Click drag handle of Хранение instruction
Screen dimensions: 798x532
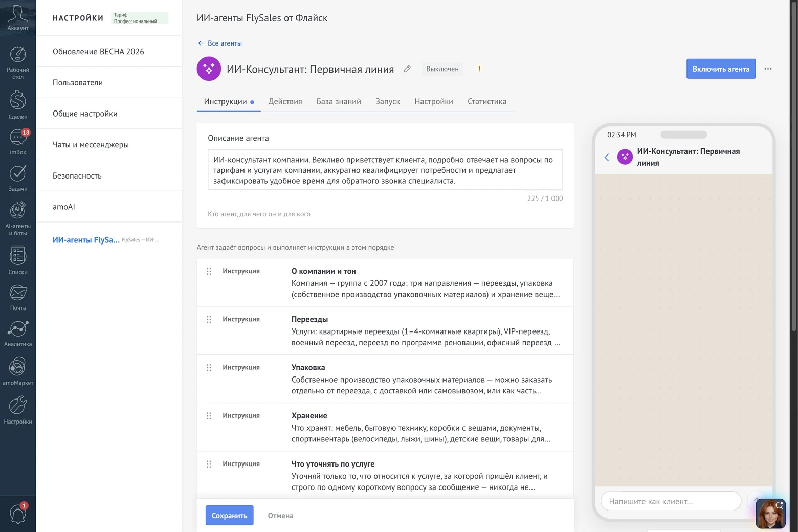pos(209,416)
